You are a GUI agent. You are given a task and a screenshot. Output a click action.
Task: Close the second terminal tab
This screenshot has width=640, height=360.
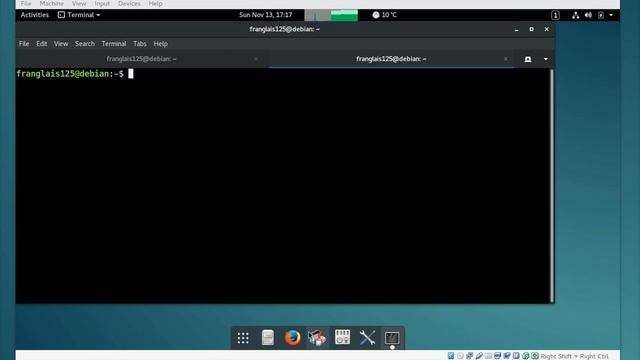506,59
